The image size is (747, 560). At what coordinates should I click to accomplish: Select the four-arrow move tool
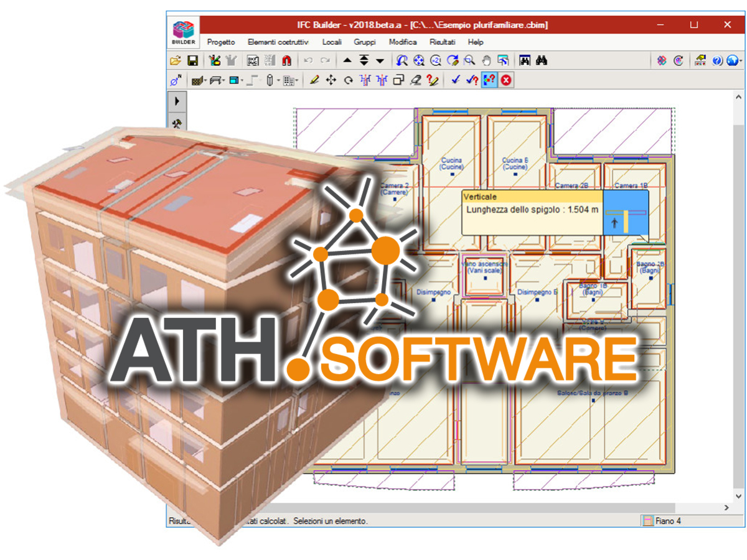coord(331,80)
